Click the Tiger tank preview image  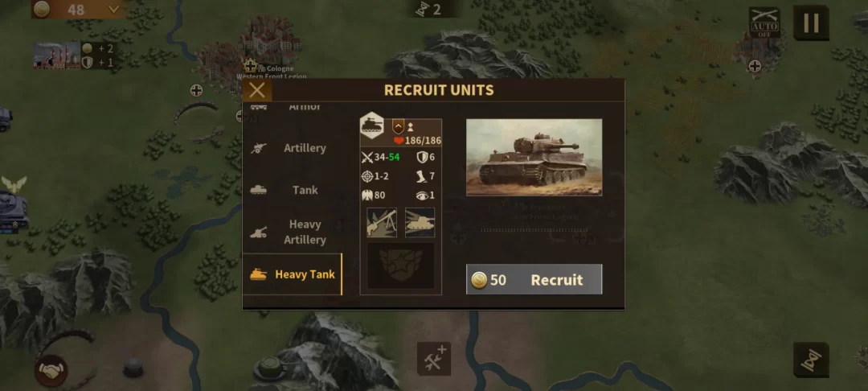click(534, 158)
